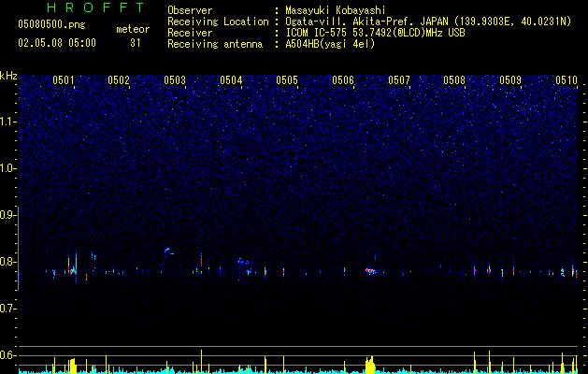Click the 'meteor' label
The image size is (588, 374).
133,29
